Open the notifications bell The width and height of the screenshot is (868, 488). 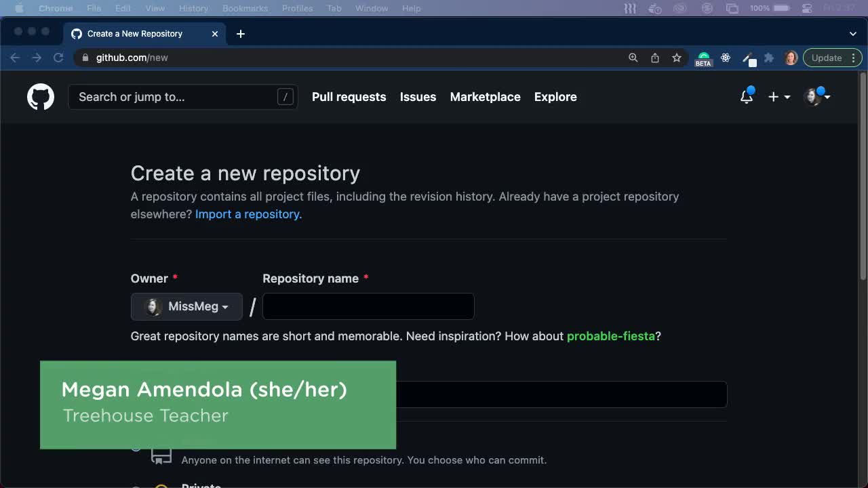tap(746, 96)
